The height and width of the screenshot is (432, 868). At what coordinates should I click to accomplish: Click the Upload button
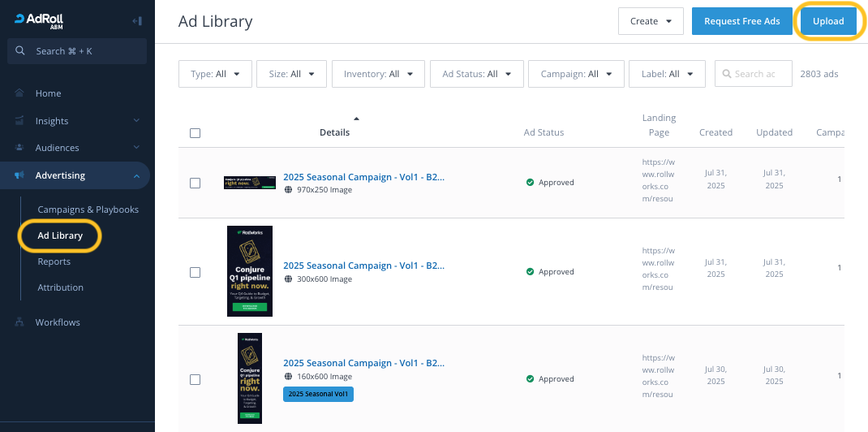[828, 21]
